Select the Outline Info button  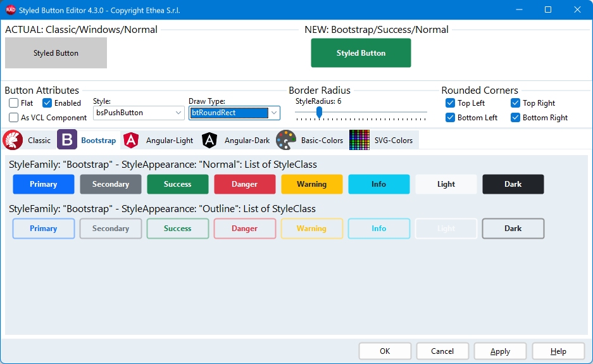click(379, 229)
